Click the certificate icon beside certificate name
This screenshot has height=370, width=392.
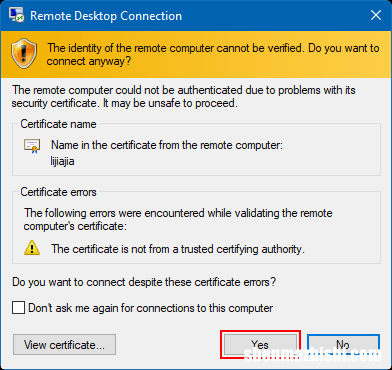(x=32, y=146)
